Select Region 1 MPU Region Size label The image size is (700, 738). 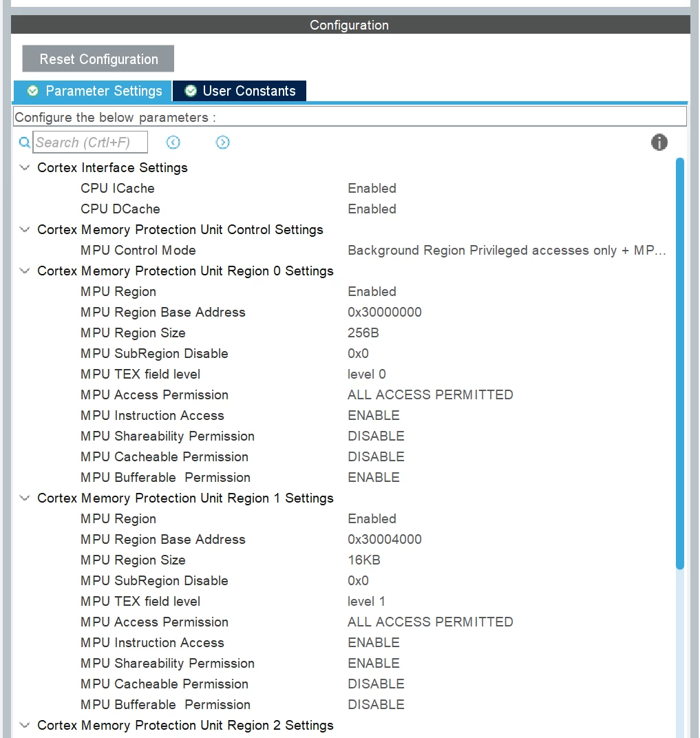click(x=133, y=560)
